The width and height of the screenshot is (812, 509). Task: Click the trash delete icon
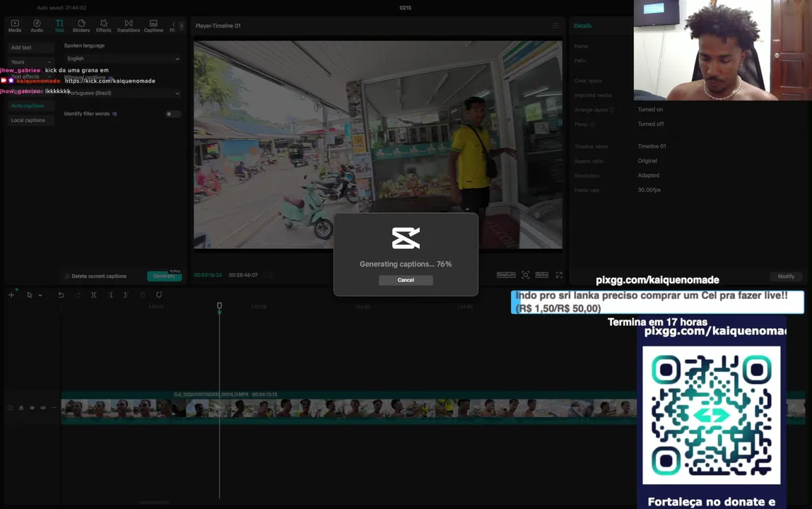(x=143, y=295)
